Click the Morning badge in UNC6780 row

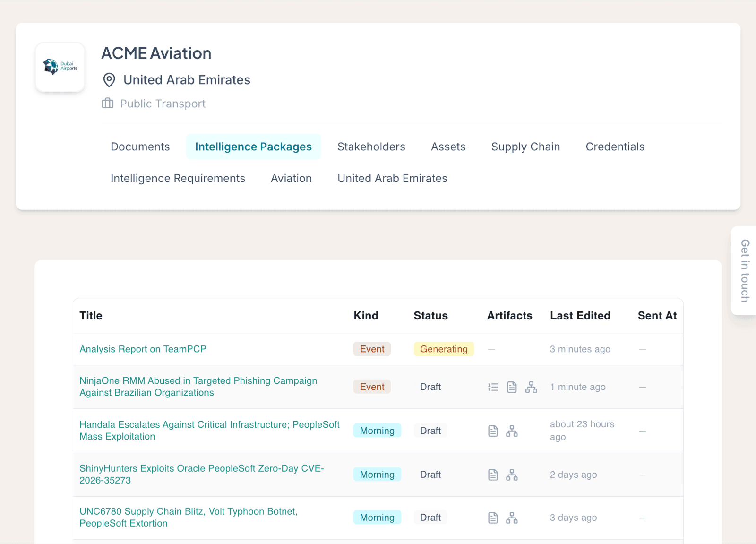tap(377, 518)
